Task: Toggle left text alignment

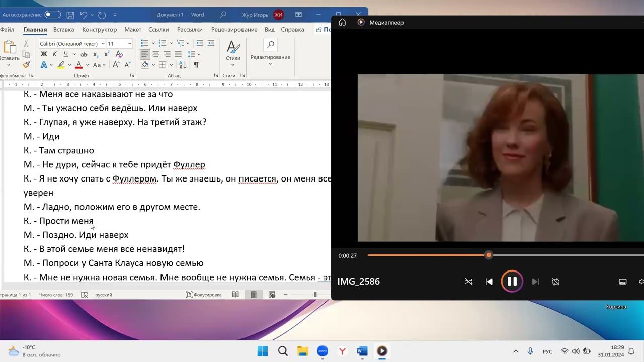Action: click(x=145, y=54)
